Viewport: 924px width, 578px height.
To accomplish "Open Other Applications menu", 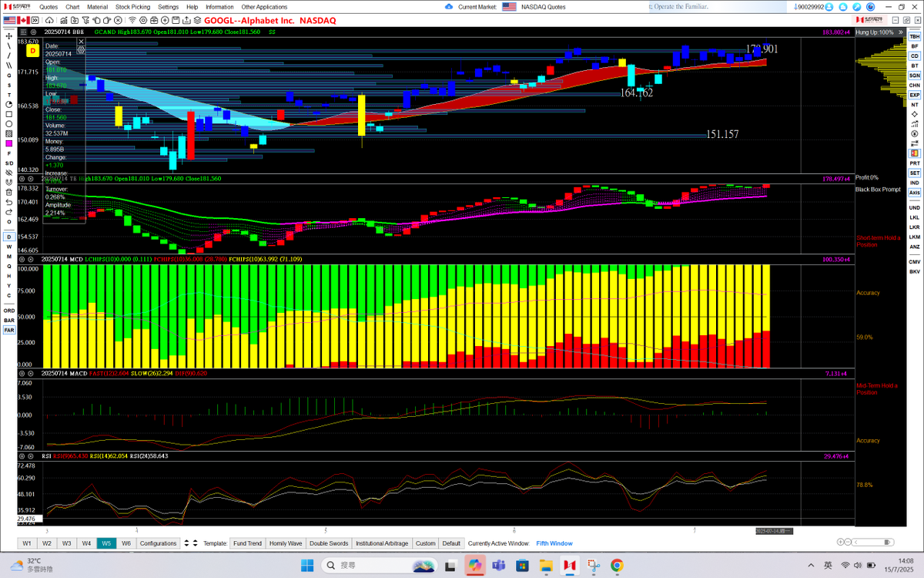I will point(264,6).
